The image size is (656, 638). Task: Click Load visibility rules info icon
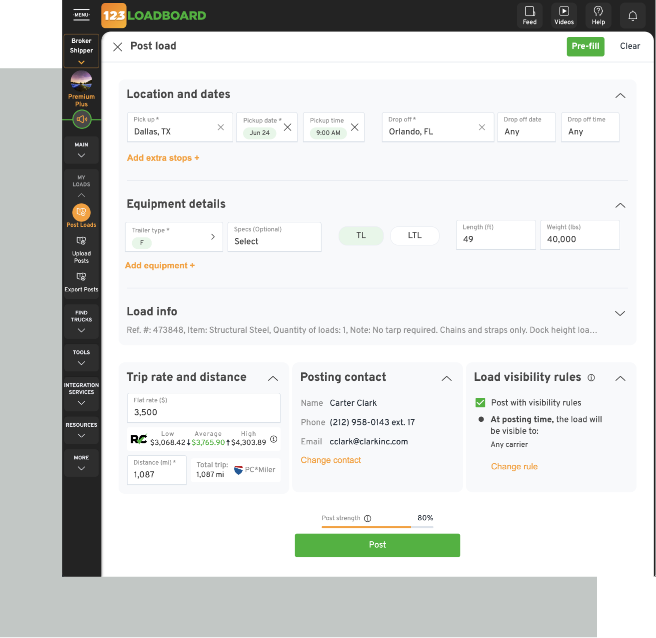591,377
